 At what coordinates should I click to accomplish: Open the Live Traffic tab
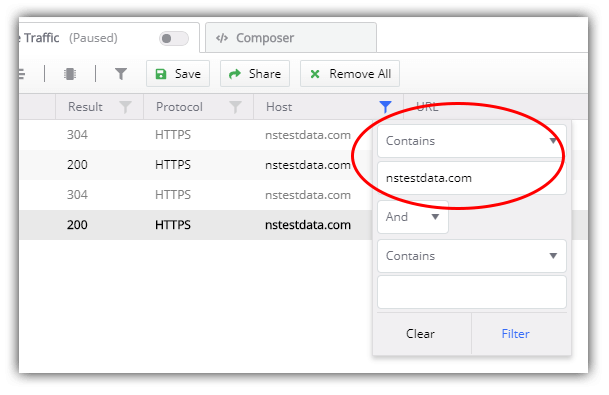(x=109, y=38)
